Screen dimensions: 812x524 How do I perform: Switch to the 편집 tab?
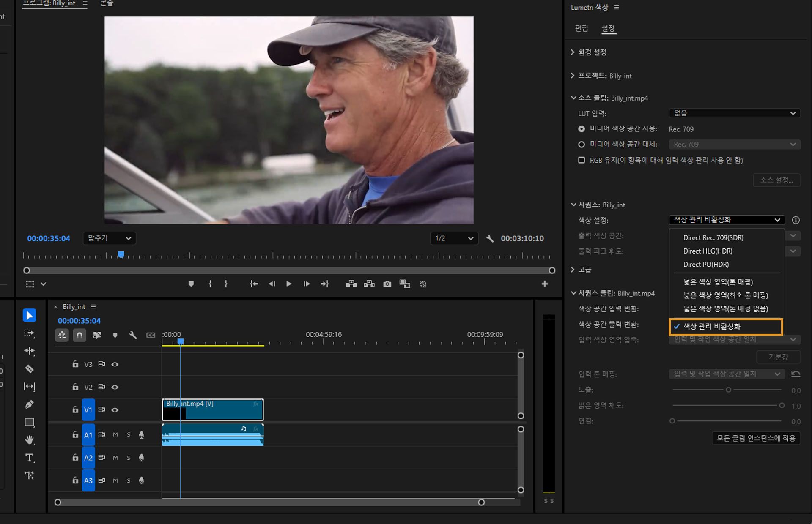point(582,28)
